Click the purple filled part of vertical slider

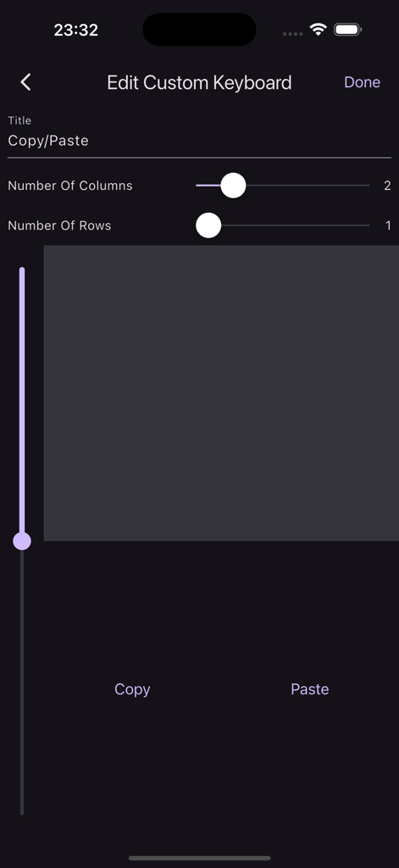[22, 400]
